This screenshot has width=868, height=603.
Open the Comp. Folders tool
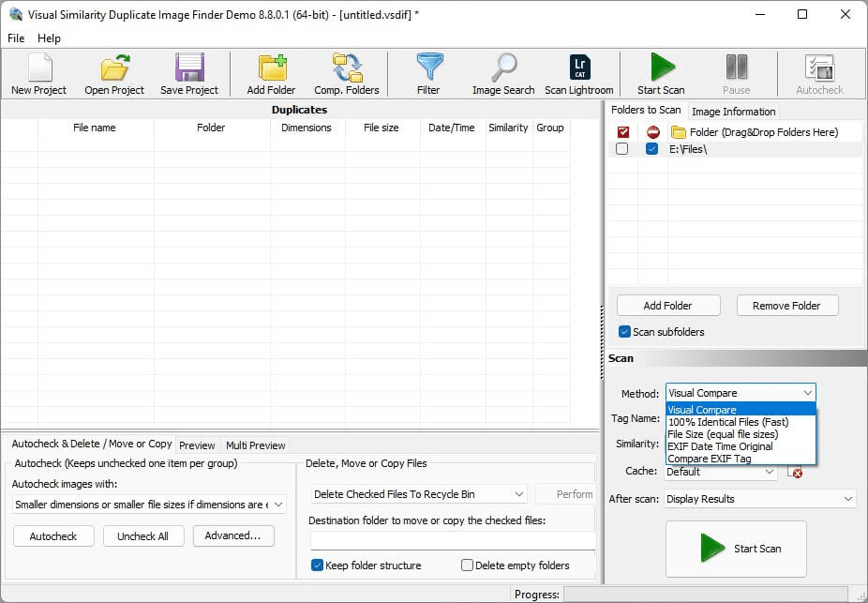point(346,73)
